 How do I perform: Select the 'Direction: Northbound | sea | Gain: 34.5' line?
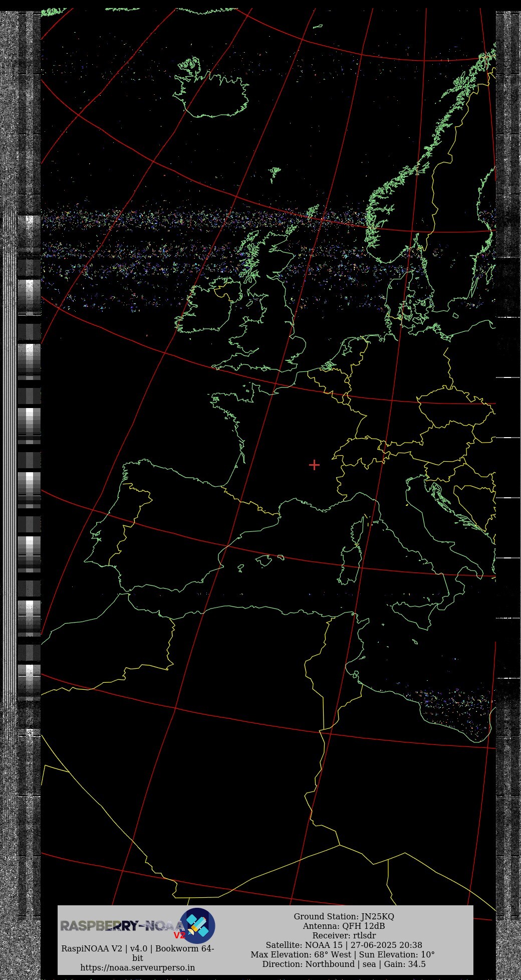click(x=344, y=964)
